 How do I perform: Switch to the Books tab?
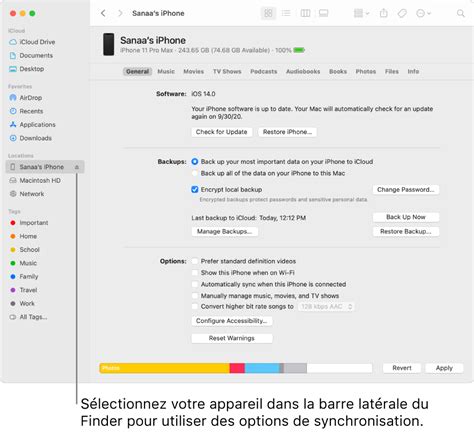coord(338,71)
